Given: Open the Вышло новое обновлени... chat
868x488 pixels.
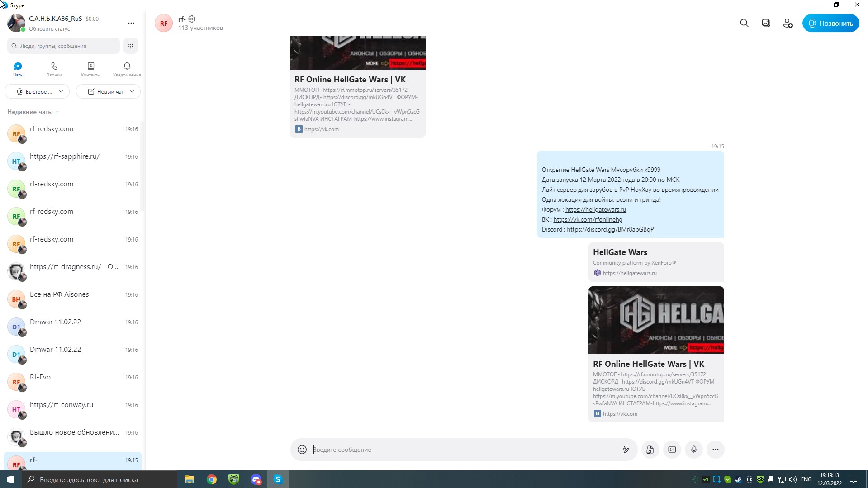Looking at the screenshot, I should (72, 437).
